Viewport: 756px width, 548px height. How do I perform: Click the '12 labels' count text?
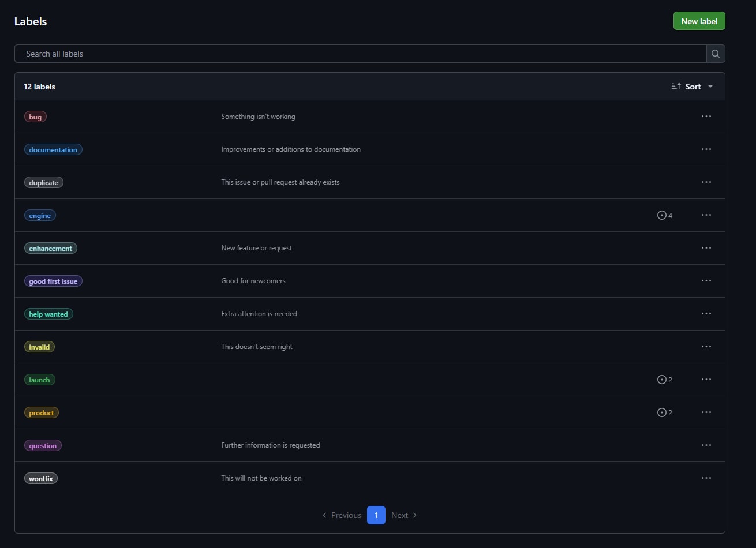[39, 87]
